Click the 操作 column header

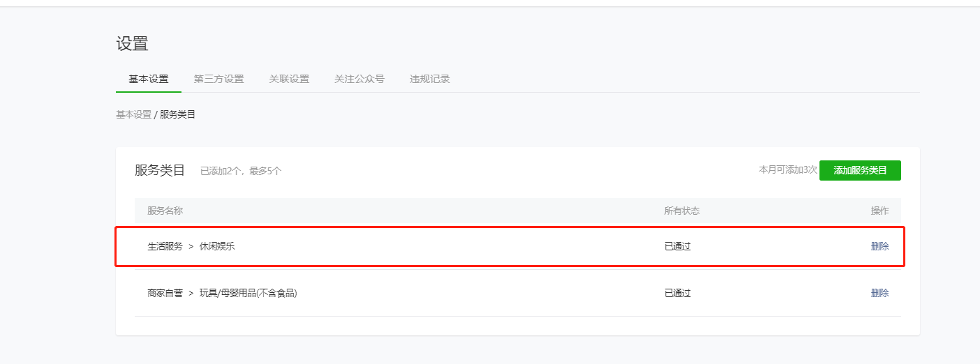tap(879, 211)
